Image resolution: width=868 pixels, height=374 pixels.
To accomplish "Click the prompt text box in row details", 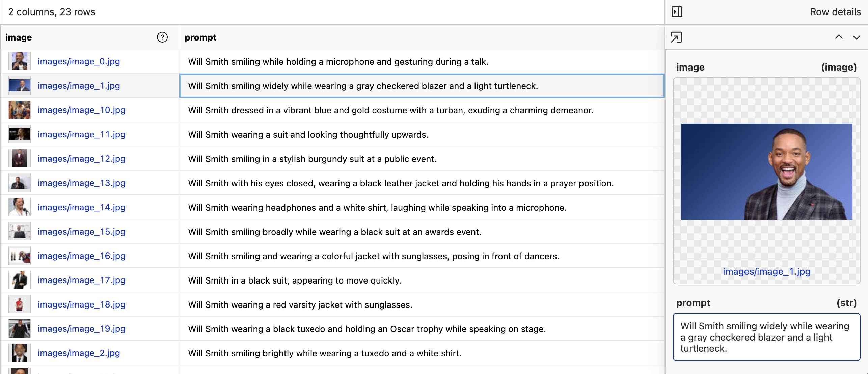I will tap(766, 337).
